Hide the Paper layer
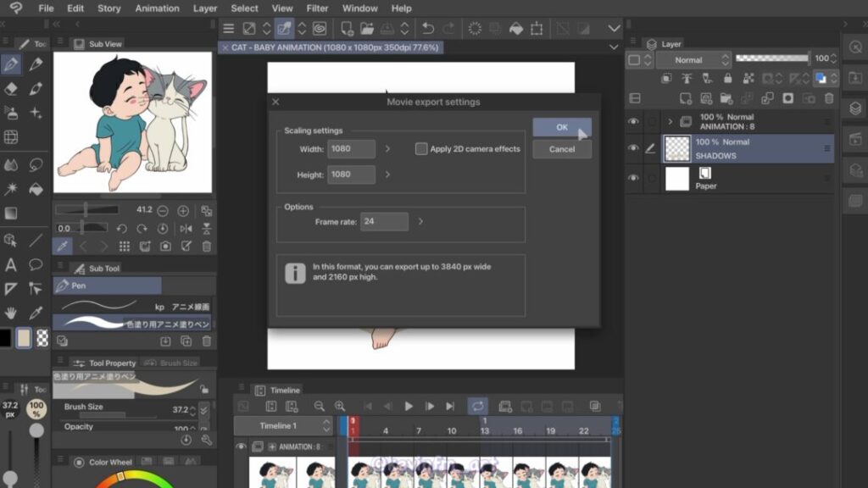868x488 pixels. point(633,178)
